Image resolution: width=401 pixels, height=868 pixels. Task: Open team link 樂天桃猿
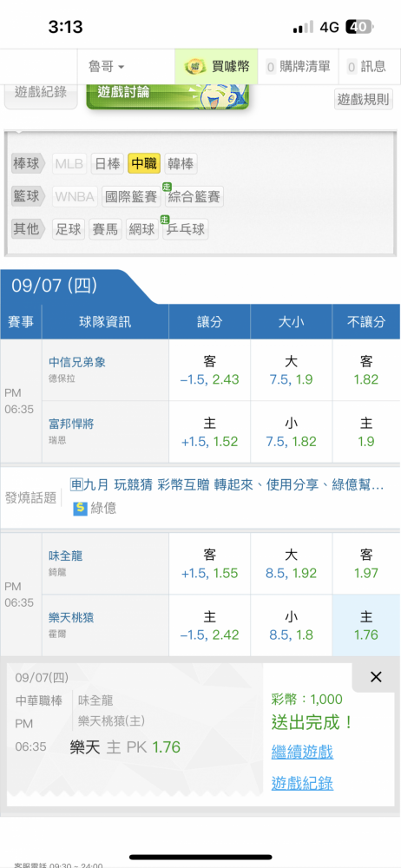pyautogui.click(x=71, y=617)
